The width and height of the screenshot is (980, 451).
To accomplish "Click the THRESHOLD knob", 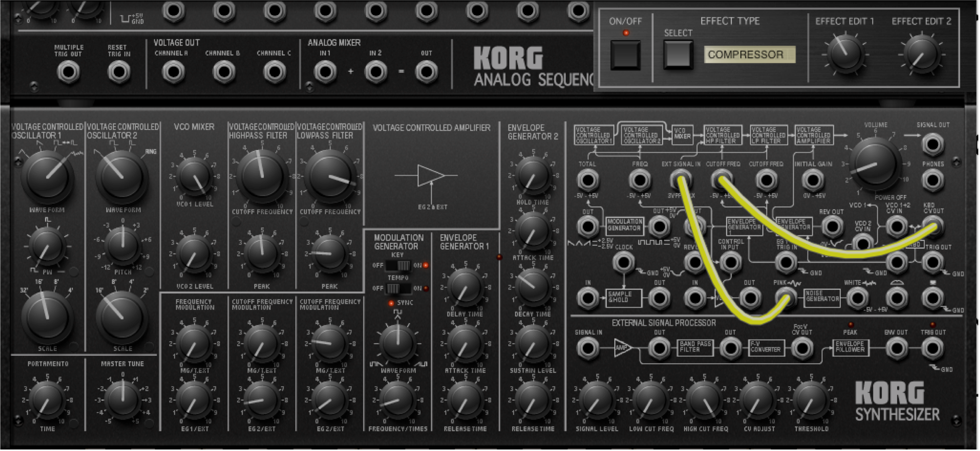I will (811, 400).
